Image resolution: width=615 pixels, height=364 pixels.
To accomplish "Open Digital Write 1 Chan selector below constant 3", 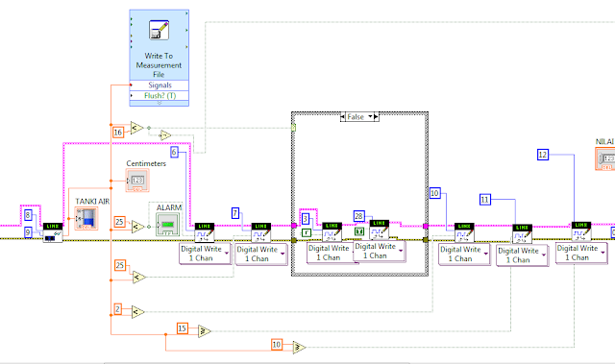I will point(330,253).
